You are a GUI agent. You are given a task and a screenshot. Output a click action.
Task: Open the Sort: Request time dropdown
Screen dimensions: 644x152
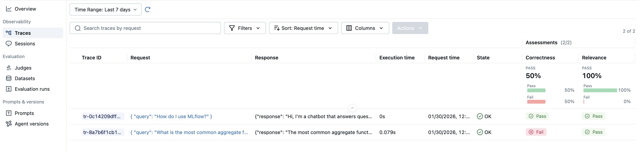[x=303, y=28]
